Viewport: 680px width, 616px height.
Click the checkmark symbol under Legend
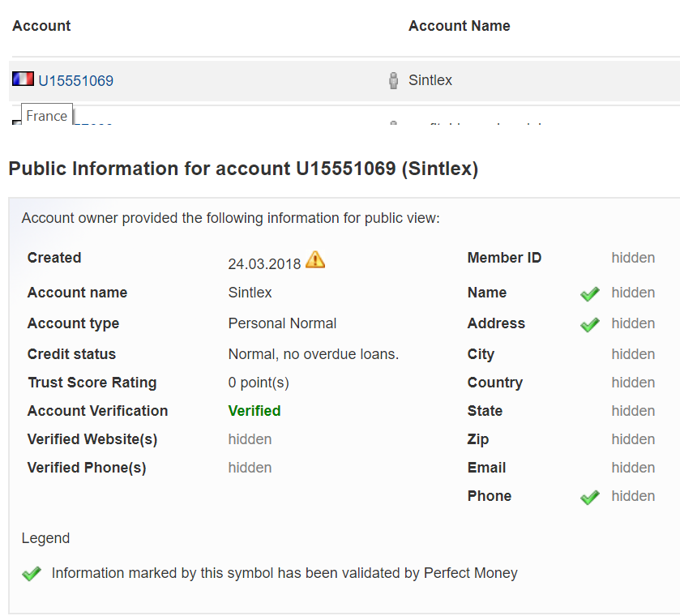coord(32,574)
